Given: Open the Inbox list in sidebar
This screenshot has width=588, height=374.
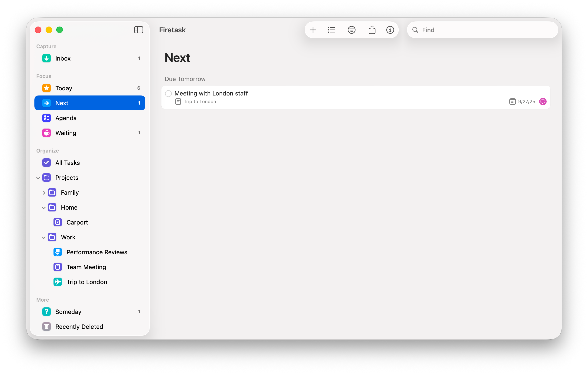Looking at the screenshot, I should point(63,58).
